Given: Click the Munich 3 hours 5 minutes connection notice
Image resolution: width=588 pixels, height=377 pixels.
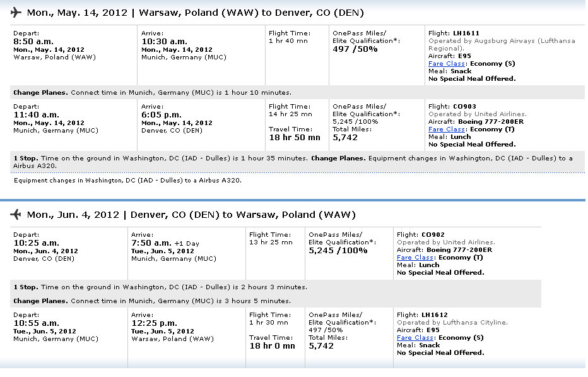Looking at the screenshot, I should 152,301.
